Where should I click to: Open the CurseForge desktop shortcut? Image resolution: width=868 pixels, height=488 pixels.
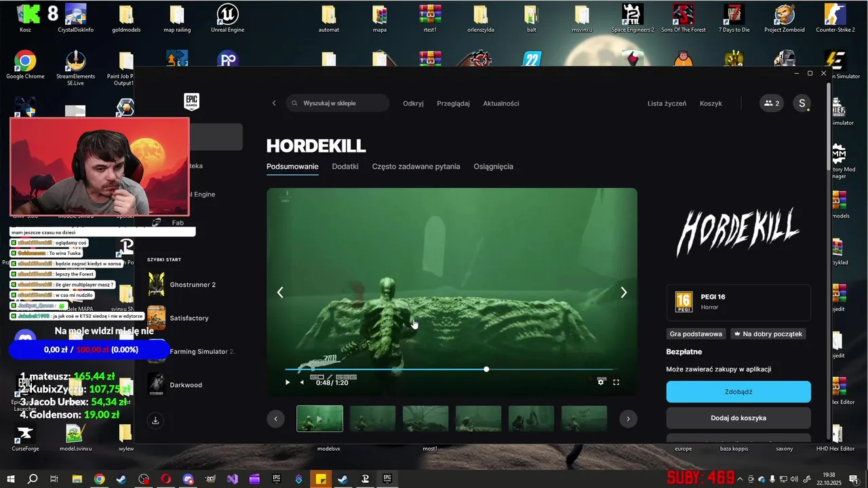tap(25, 437)
